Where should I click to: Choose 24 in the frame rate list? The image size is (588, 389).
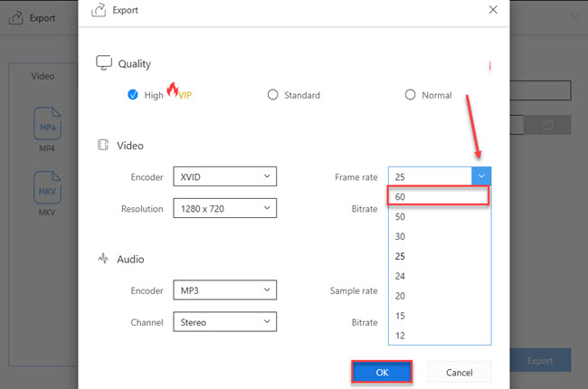pos(439,276)
